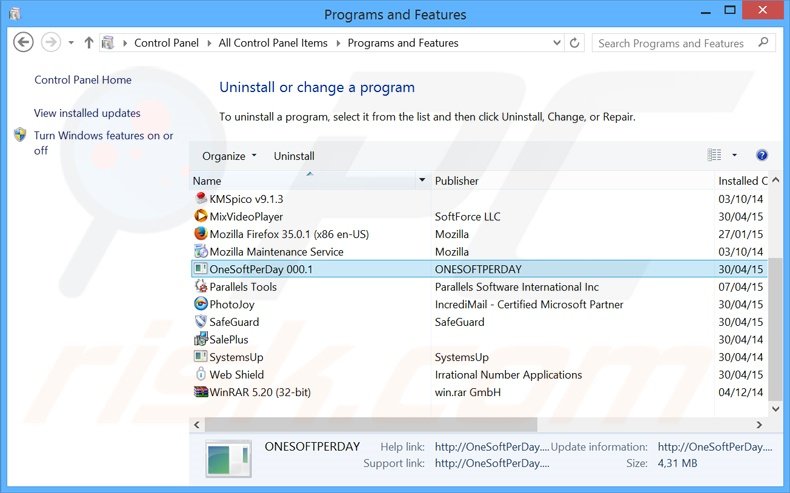Image resolution: width=790 pixels, height=493 pixels.
Task: Select the Mozilla Firefox 35.0.1 icon
Action: click(x=201, y=234)
